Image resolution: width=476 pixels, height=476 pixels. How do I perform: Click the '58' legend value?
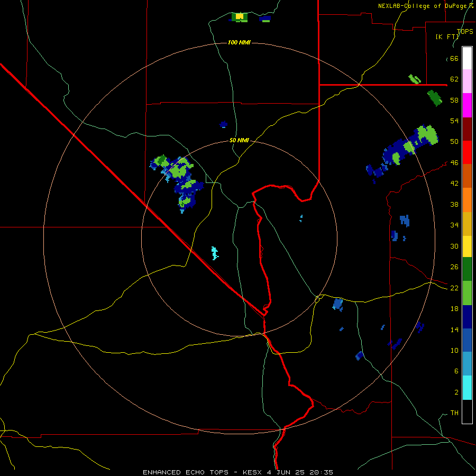(x=454, y=100)
